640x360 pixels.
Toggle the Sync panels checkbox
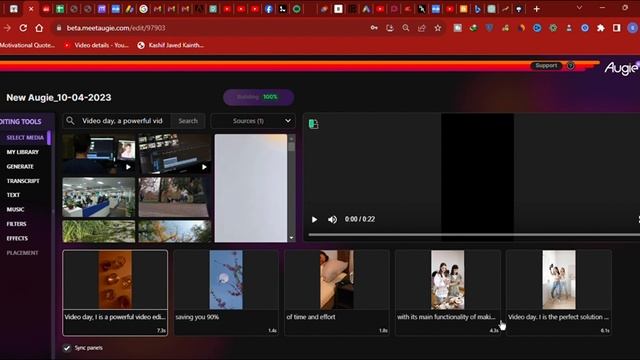click(x=67, y=348)
